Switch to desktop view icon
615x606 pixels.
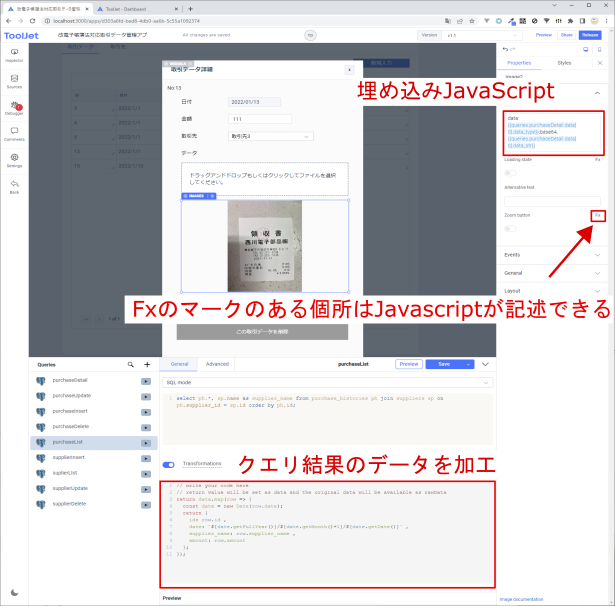[x=586, y=49]
